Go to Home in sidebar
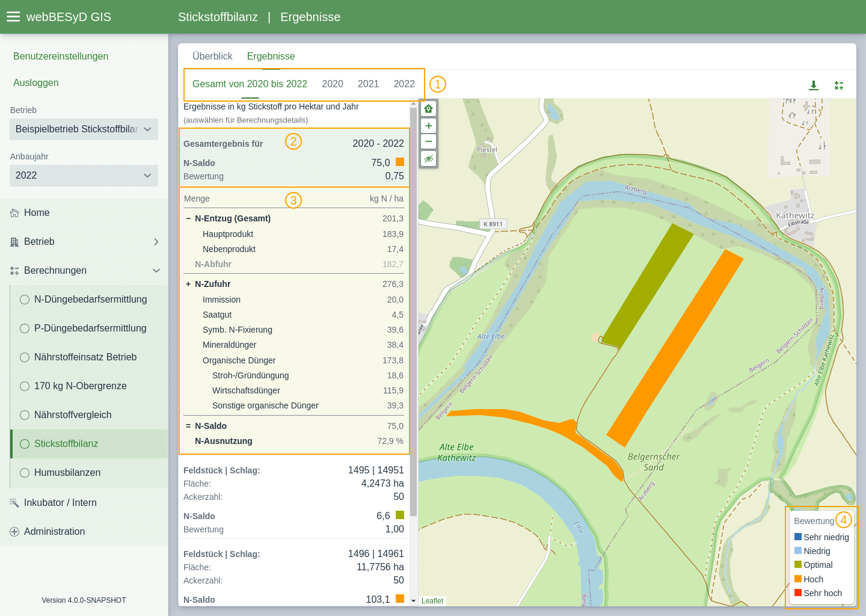 point(84,213)
